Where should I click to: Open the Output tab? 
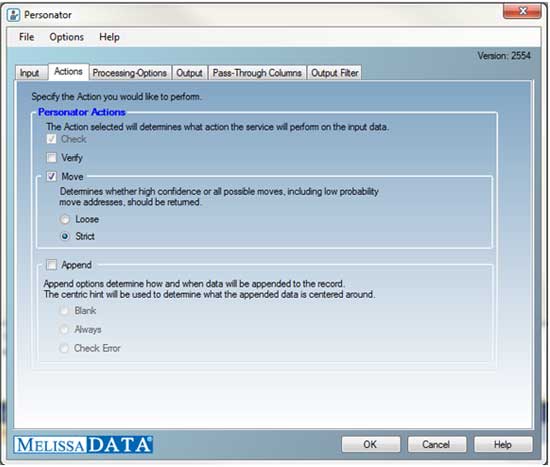click(189, 73)
